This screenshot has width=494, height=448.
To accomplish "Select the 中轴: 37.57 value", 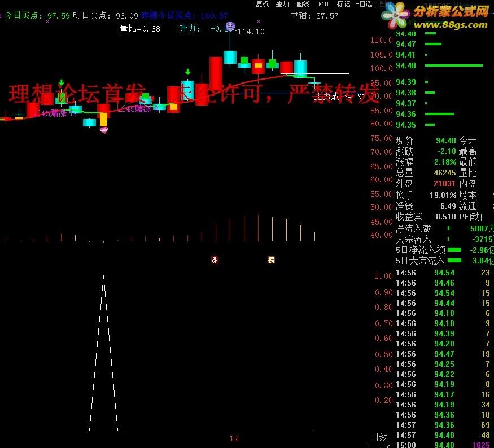I will [314, 15].
